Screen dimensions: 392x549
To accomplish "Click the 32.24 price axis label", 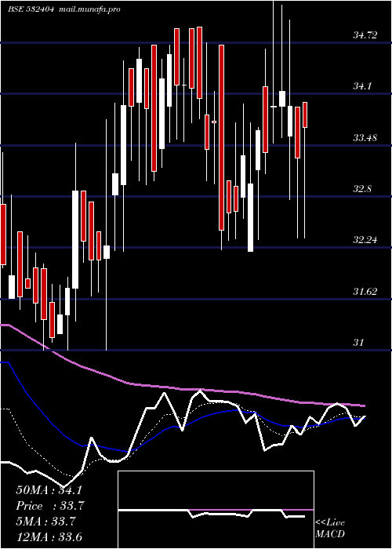I will (365, 240).
